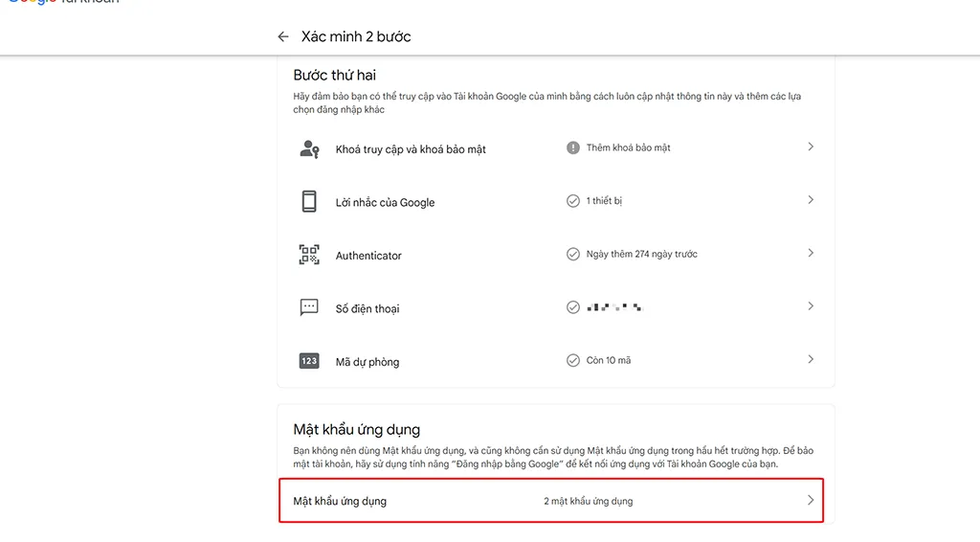Expand the Khoá truy cập và khoá bảo mật chevron
This screenshot has width=980, height=542.
pyautogui.click(x=811, y=147)
